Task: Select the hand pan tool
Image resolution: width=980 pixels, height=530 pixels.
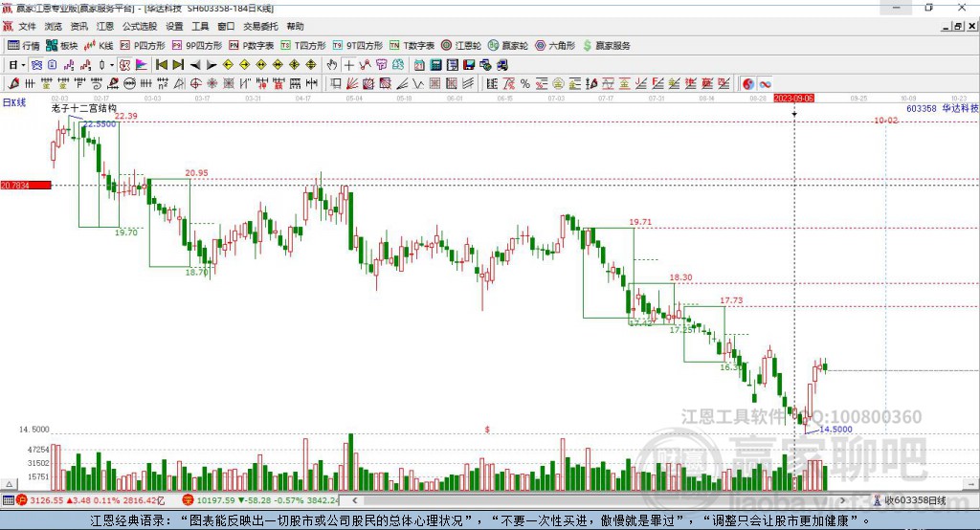Action: tap(332, 65)
